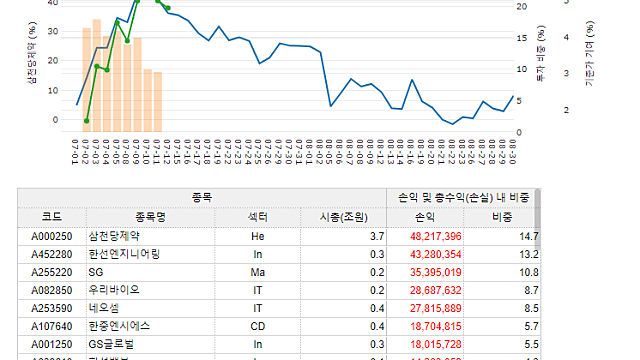Screen dimensions: 640x360
Task: Click profit value 43,280,354
Action: pos(436,254)
